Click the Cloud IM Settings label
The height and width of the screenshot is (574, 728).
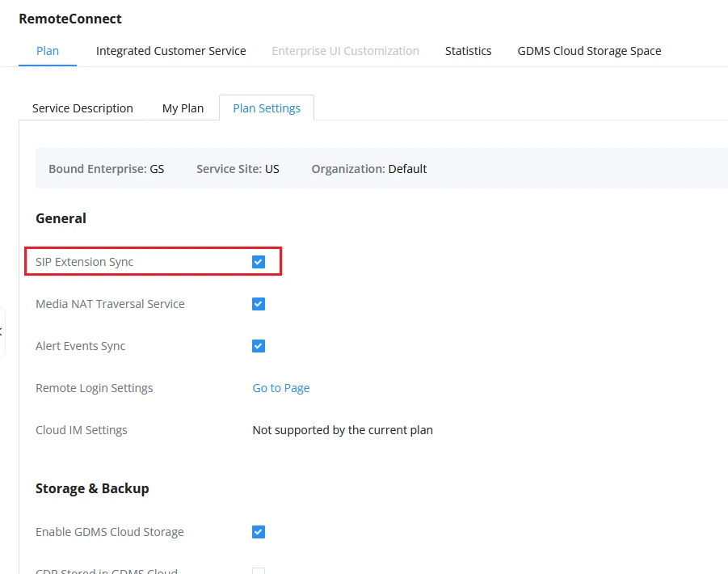click(82, 430)
